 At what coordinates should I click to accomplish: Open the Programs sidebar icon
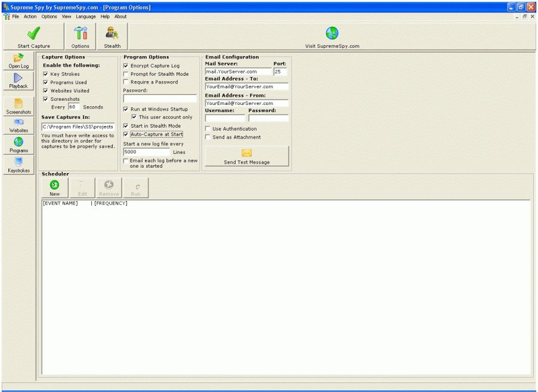(18, 143)
